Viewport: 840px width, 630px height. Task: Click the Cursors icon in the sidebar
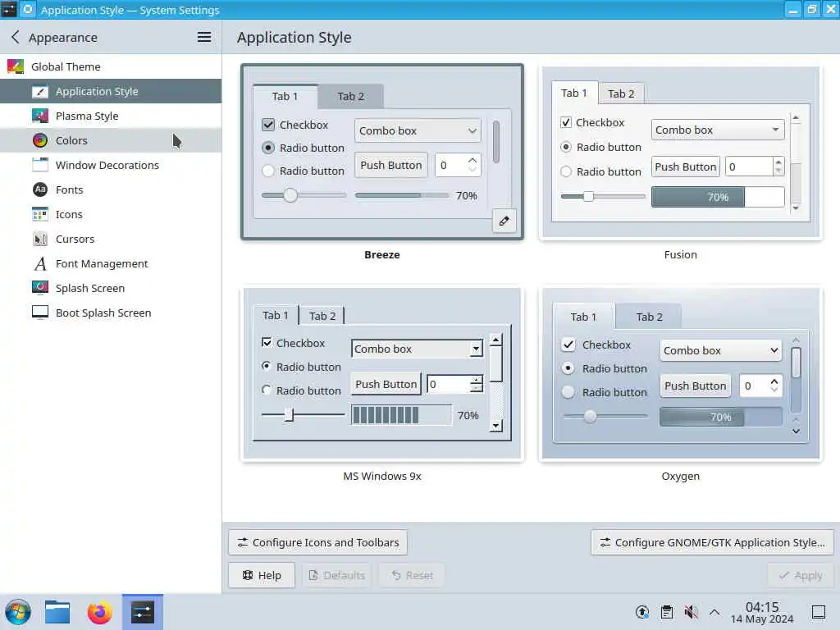coord(40,239)
